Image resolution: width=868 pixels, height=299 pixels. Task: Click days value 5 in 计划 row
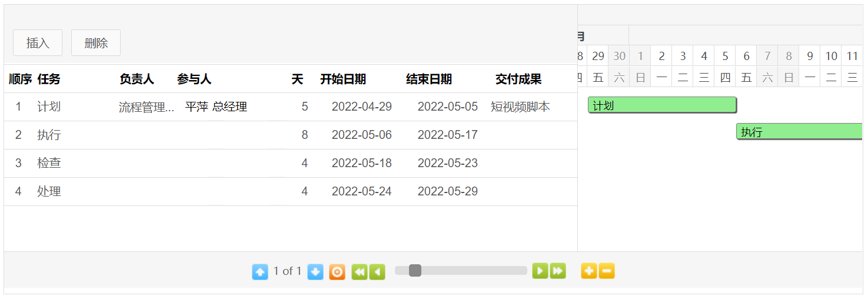click(x=305, y=107)
